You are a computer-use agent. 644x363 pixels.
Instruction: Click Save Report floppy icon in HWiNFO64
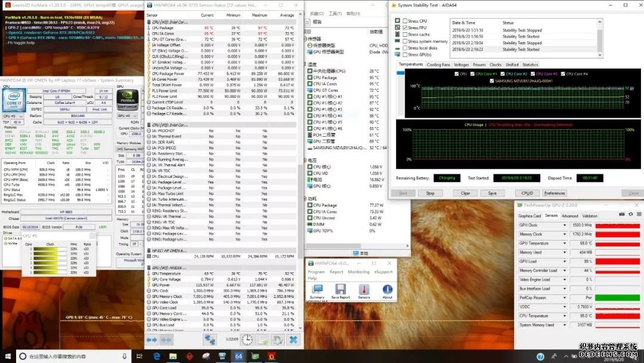tap(340, 291)
